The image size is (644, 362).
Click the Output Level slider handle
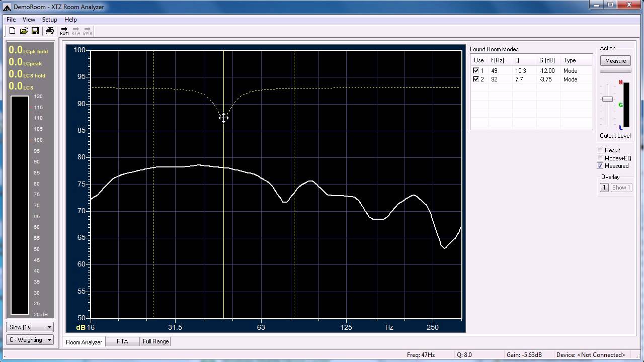point(608,100)
